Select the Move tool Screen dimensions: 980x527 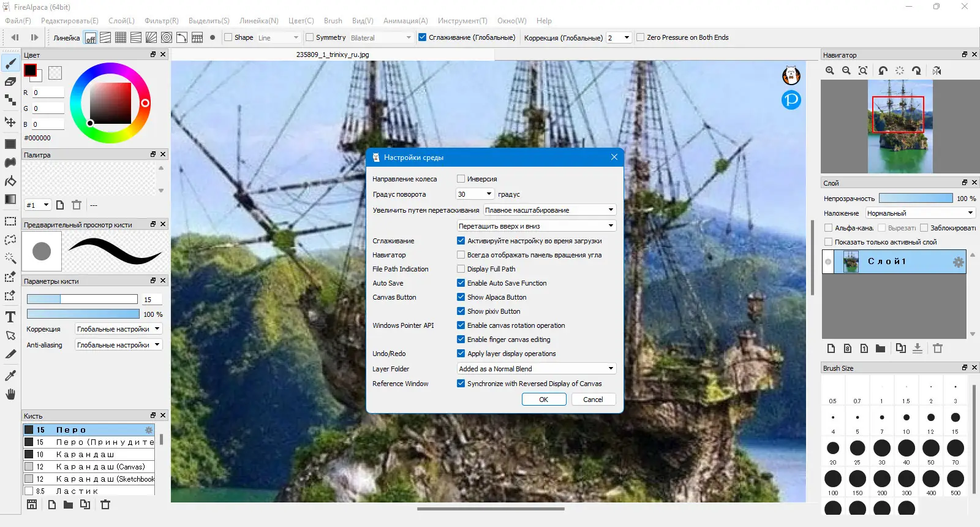click(x=10, y=122)
